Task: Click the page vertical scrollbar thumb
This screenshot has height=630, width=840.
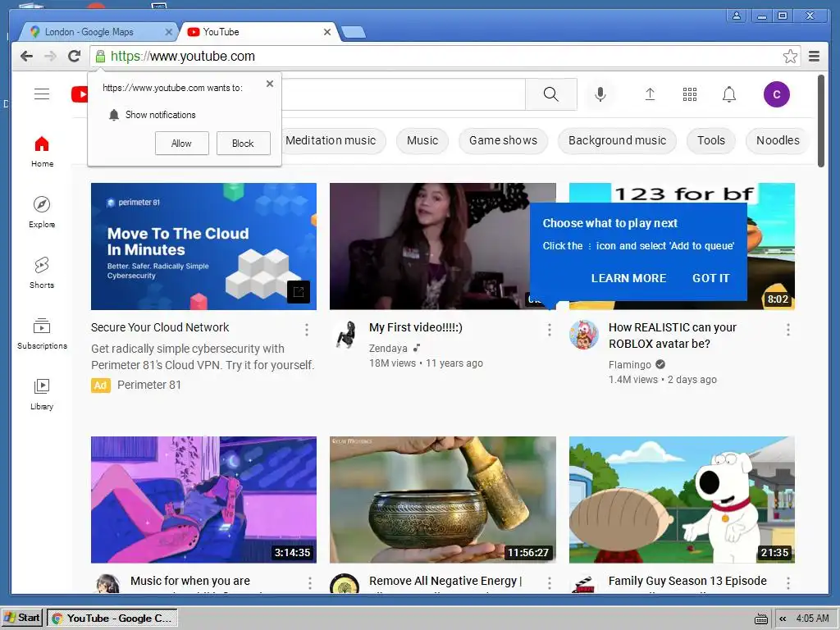Action: pyautogui.click(x=820, y=121)
